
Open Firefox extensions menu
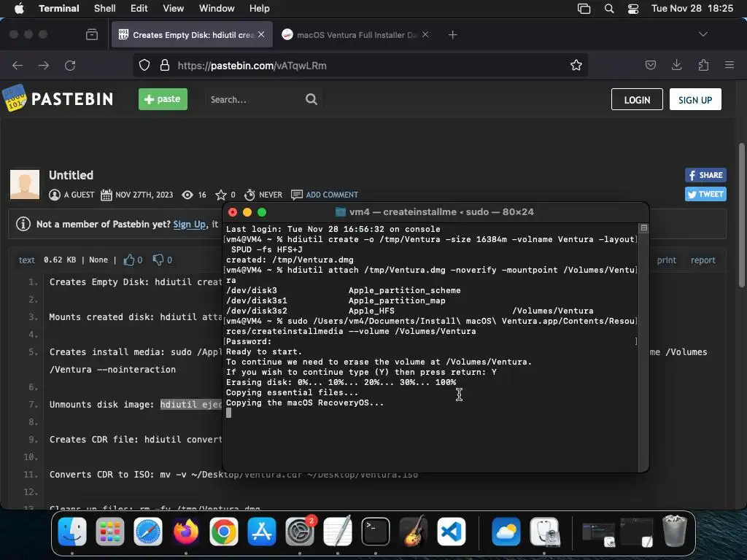tap(703, 65)
